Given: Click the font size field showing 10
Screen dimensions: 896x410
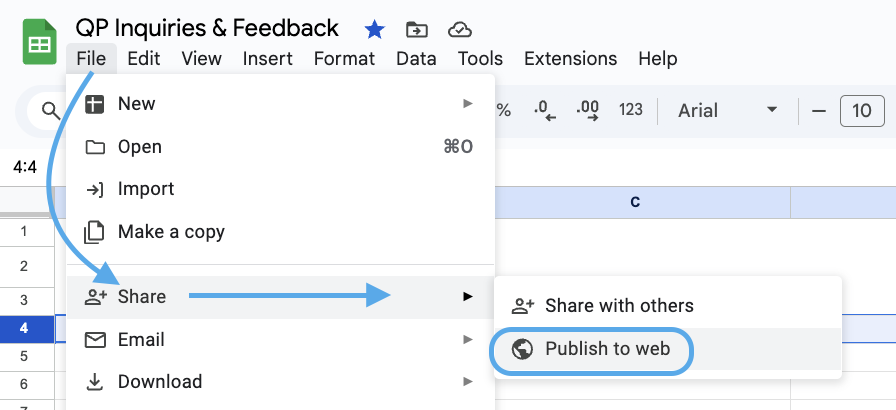Looking at the screenshot, I should [x=862, y=111].
